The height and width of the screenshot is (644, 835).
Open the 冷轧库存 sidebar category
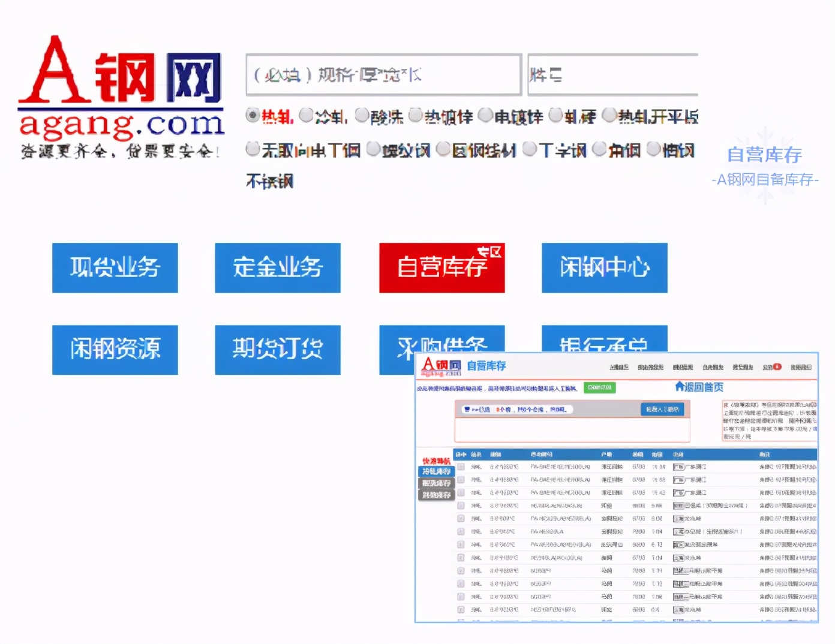437,471
